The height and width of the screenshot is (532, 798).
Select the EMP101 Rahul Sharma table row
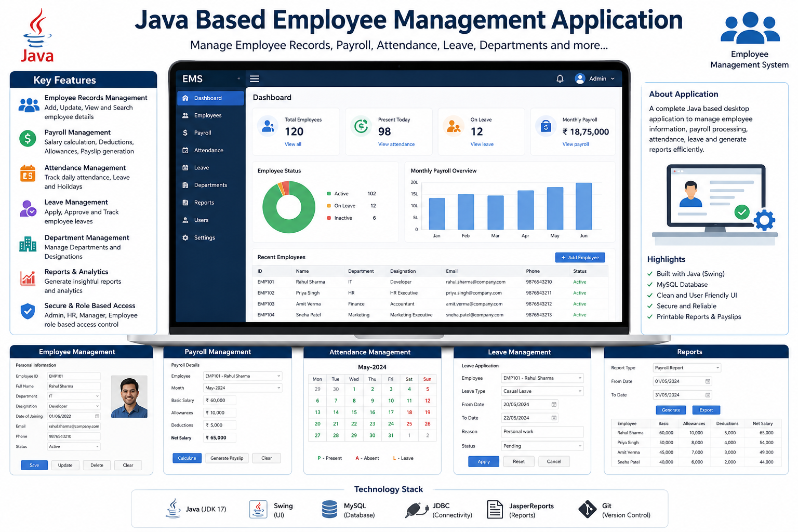click(430, 282)
